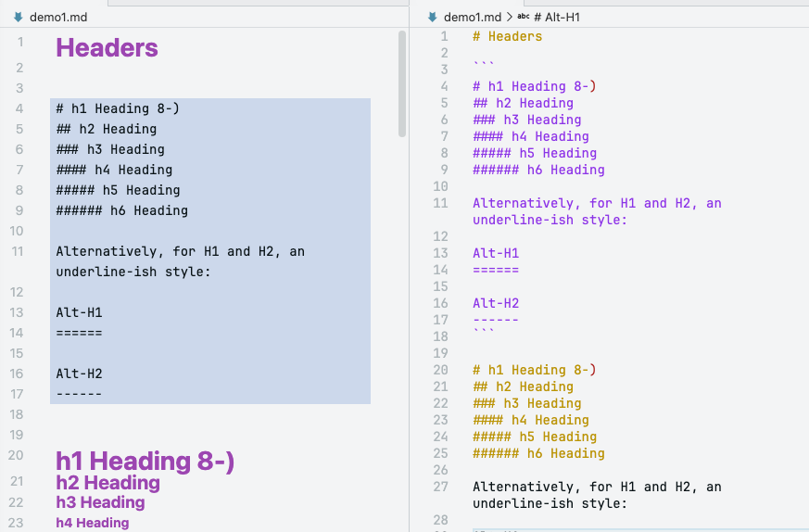
Task: Click the left pane vertical scrollbar thumb
Action: point(402,83)
